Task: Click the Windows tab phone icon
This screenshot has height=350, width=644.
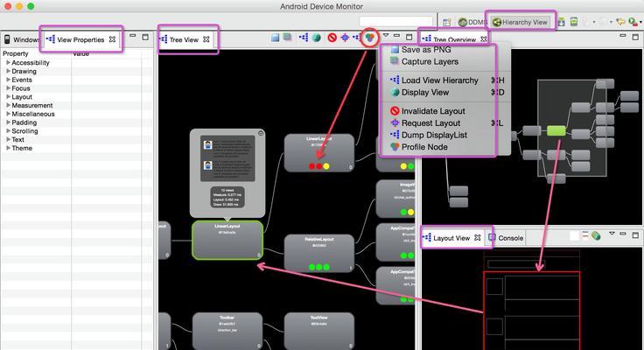Action: pyautogui.click(x=7, y=39)
